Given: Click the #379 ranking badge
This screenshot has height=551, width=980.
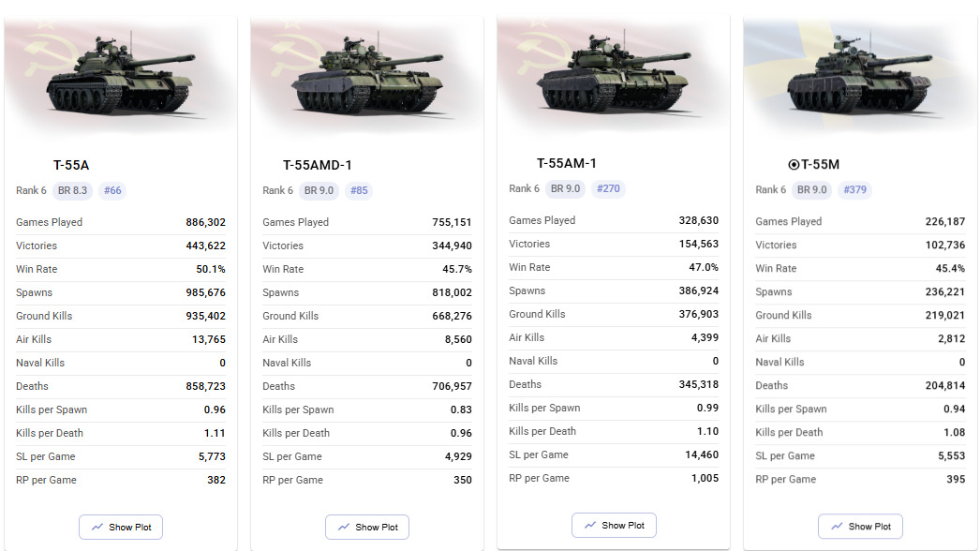Looking at the screenshot, I should point(854,189).
